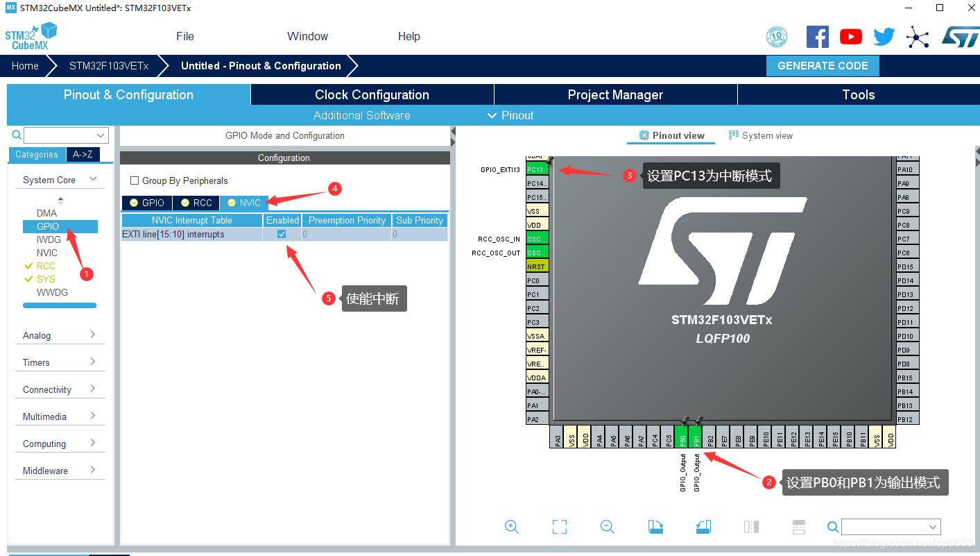
Task: Open the Twitter icon link
Action: coord(884,37)
